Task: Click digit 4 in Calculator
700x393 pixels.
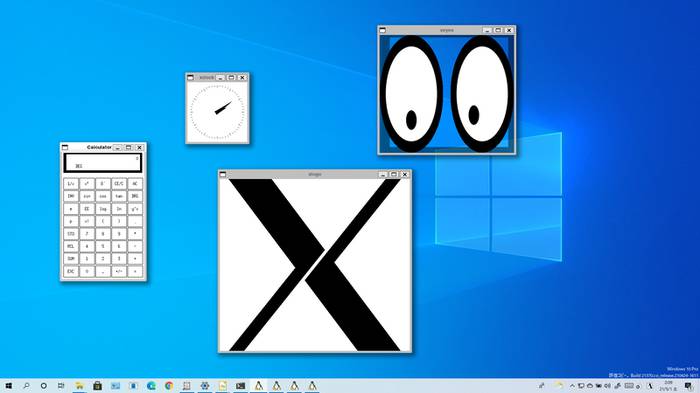Action: [87, 246]
